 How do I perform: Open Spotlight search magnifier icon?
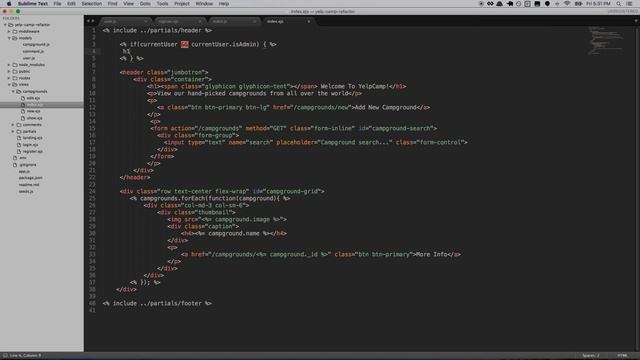pos(619,4)
